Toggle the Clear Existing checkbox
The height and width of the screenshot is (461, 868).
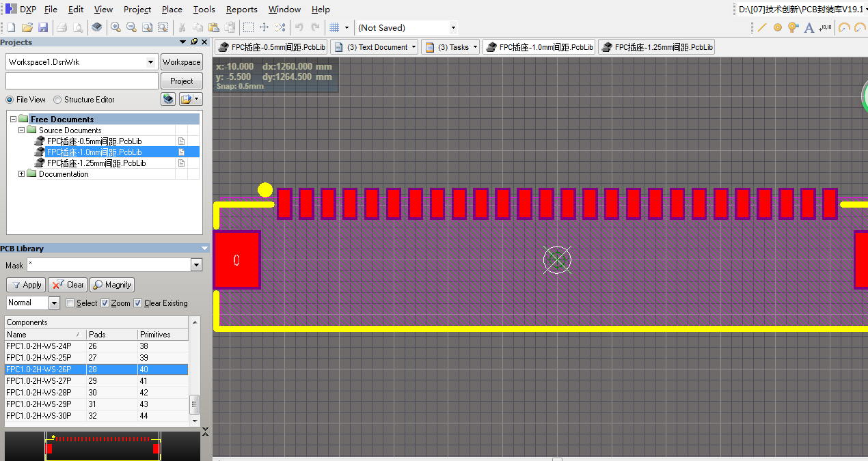[x=138, y=303]
